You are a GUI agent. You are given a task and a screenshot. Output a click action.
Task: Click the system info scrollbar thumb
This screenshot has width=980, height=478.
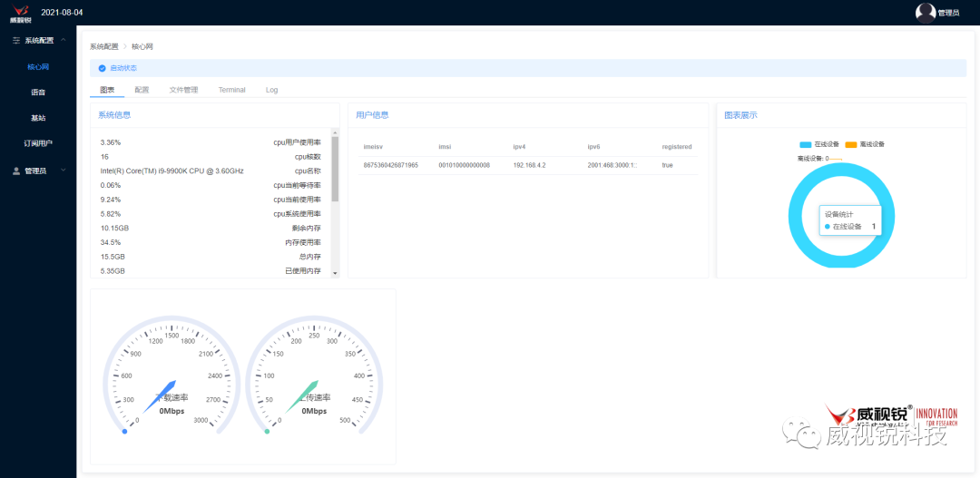[334, 169]
